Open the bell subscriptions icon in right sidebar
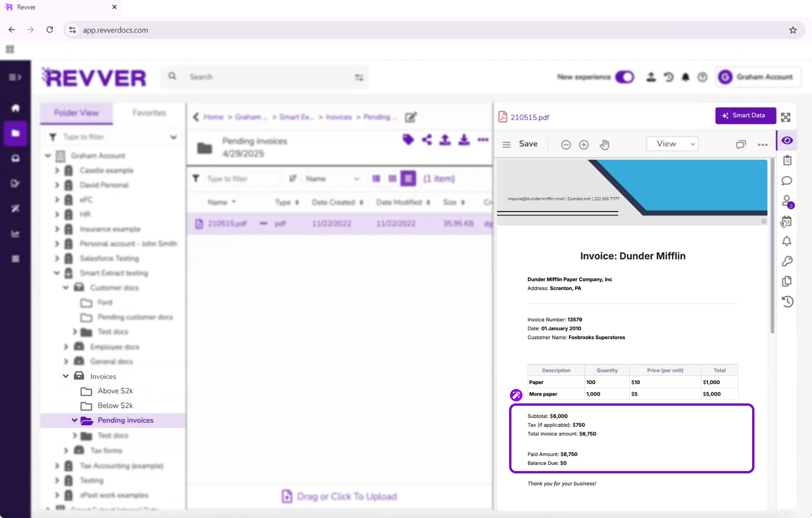The height and width of the screenshot is (518, 812). [x=787, y=241]
